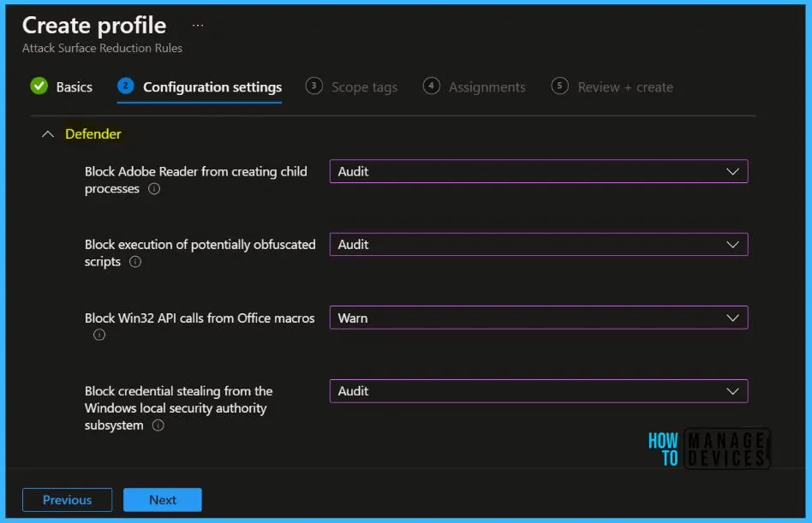Click step 2 circle icon
The image size is (812, 523).
click(x=125, y=86)
